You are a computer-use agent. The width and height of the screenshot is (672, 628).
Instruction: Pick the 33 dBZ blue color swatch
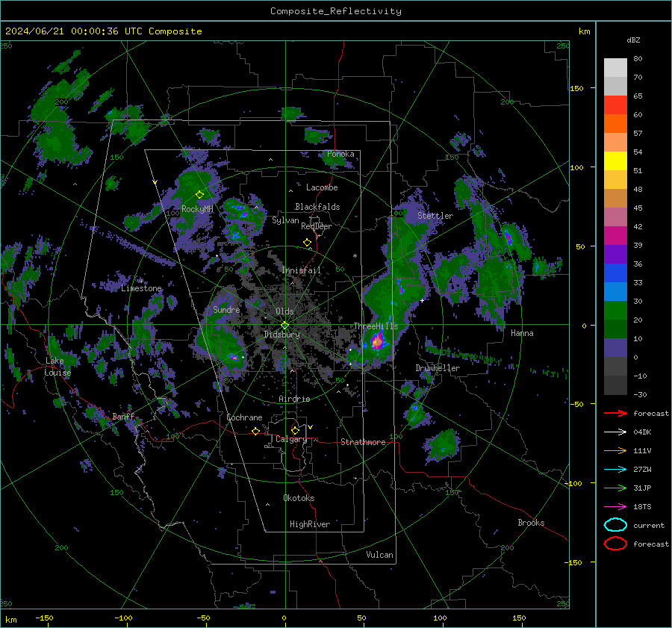(615, 291)
